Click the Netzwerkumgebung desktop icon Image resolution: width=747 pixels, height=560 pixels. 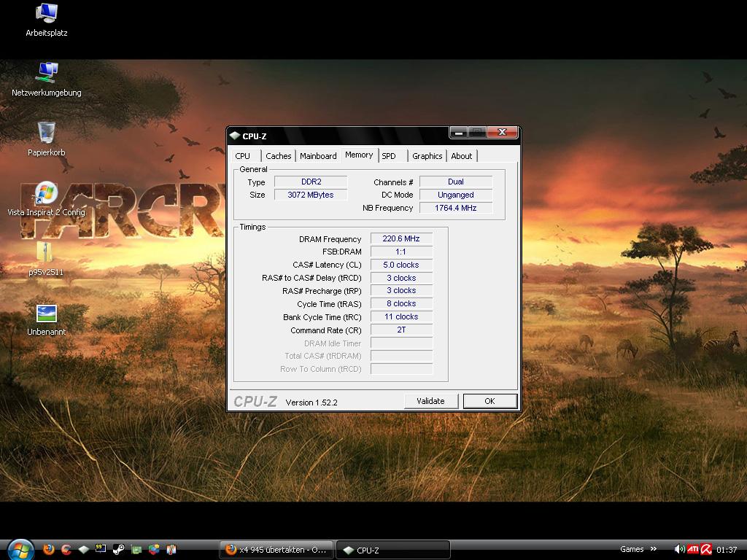click(x=47, y=79)
